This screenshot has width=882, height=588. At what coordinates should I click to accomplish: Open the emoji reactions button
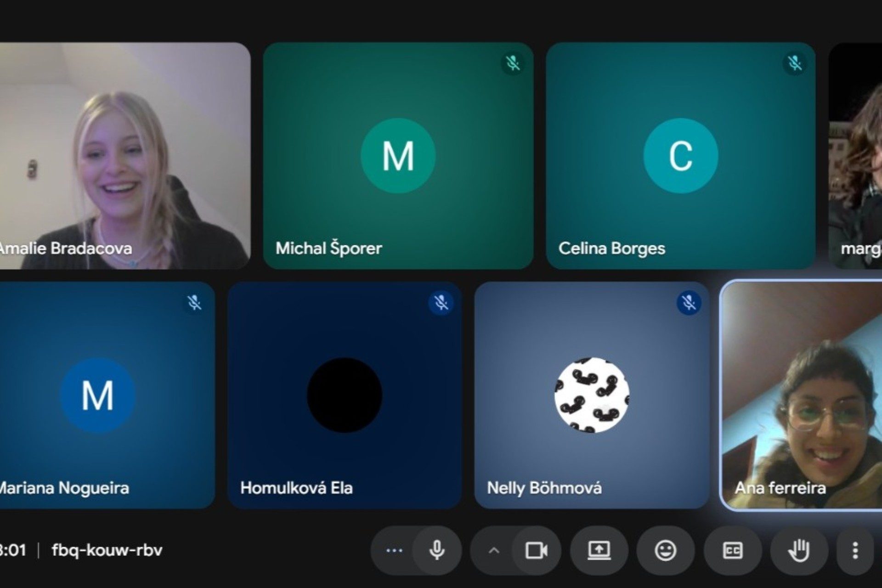click(x=665, y=550)
